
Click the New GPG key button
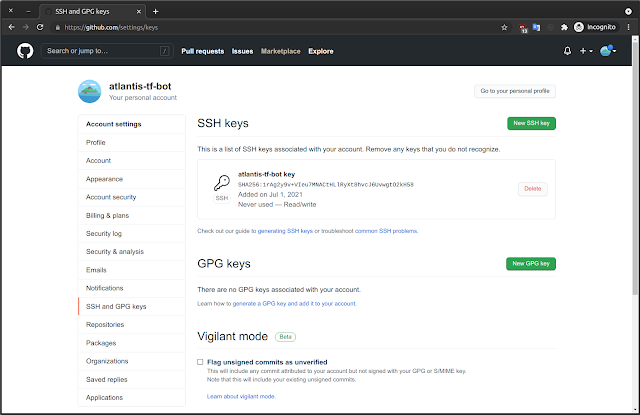531,264
